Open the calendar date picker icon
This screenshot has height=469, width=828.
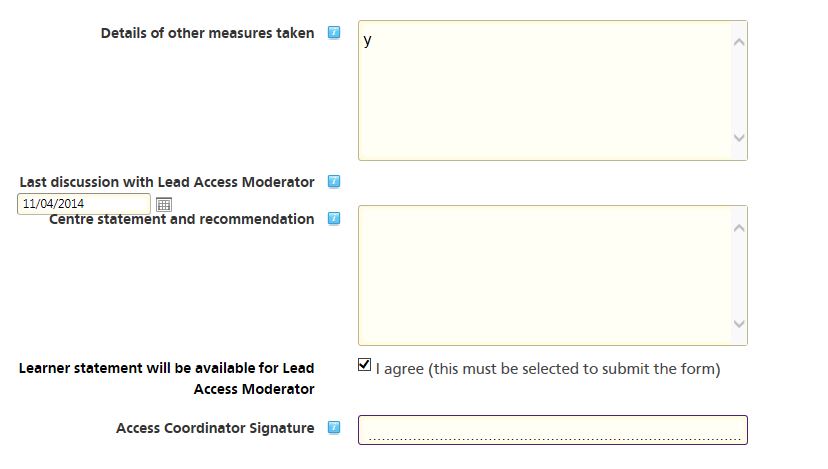tap(164, 204)
